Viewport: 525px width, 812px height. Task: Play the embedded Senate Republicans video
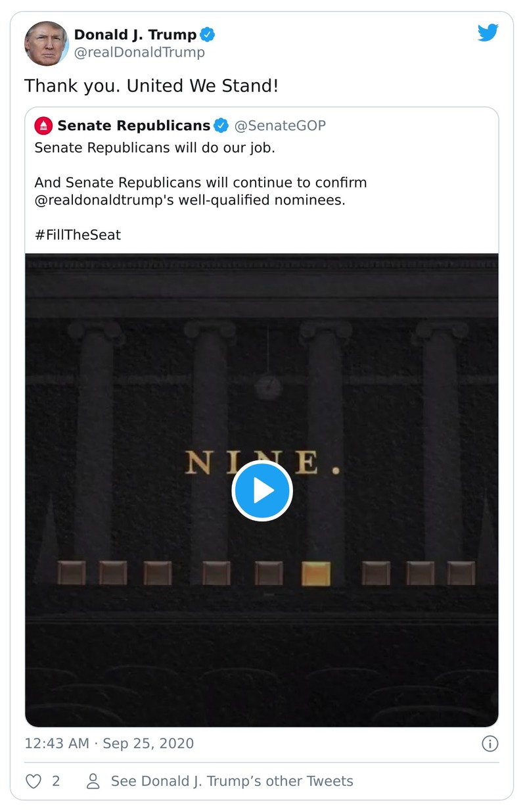coord(262,490)
